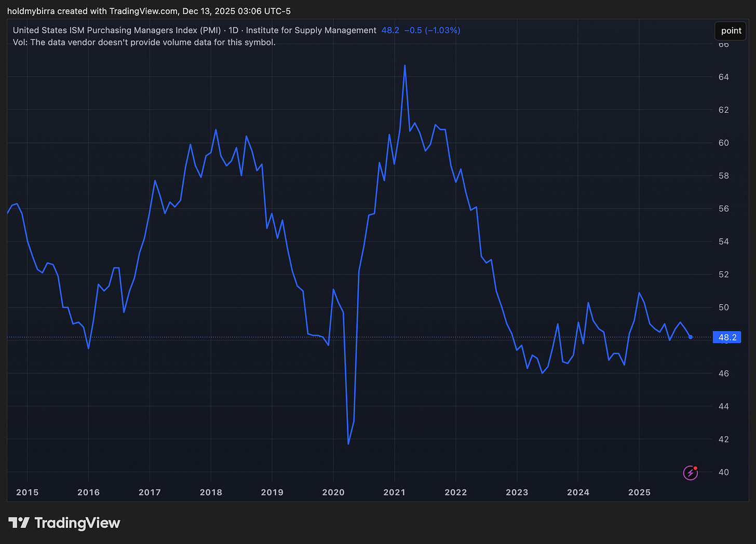Click the 2017 label on time axis

pyautogui.click(x=150, y=492)
